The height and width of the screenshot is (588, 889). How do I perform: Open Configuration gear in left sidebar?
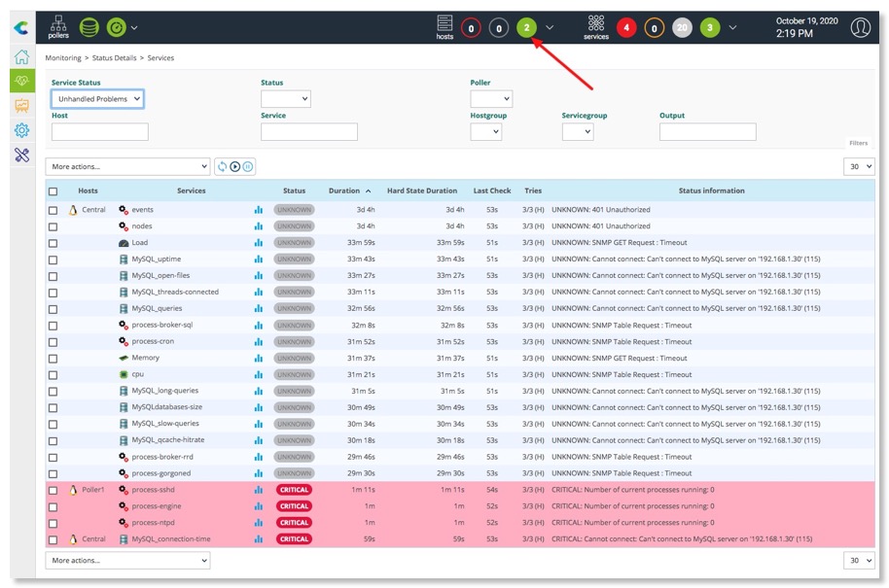(x=21, y=130)
